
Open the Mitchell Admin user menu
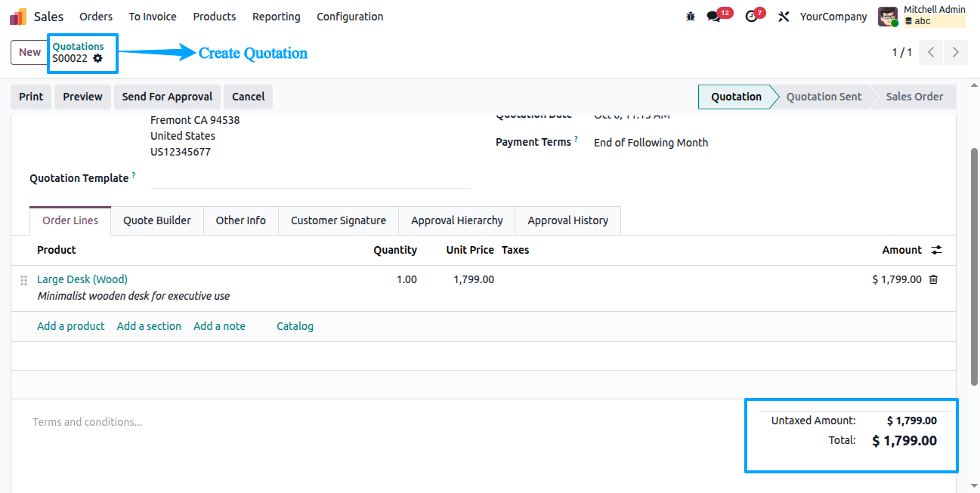point(922,16)
